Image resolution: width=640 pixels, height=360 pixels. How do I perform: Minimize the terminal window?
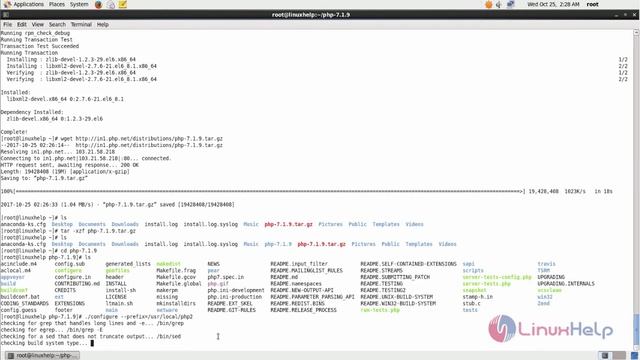616,15
